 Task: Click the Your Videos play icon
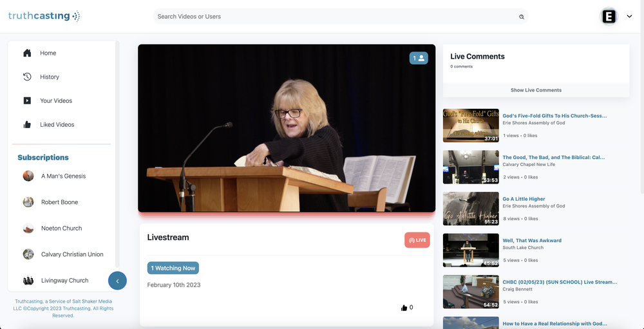27,100
